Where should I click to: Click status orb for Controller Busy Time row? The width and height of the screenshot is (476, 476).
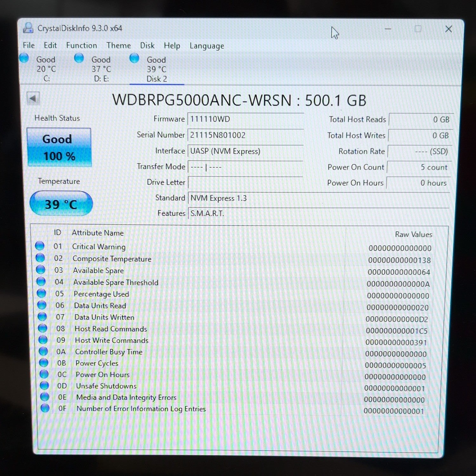tap(43, 351)
